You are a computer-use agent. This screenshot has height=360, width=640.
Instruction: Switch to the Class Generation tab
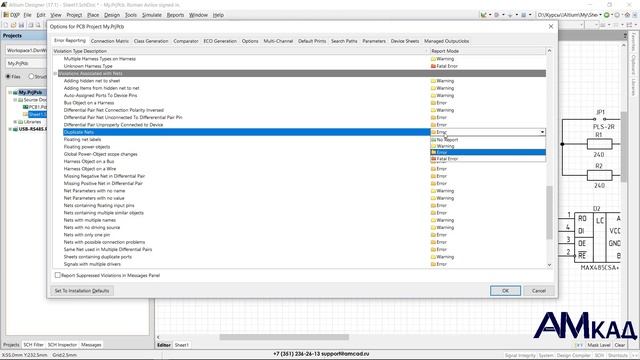151,41
